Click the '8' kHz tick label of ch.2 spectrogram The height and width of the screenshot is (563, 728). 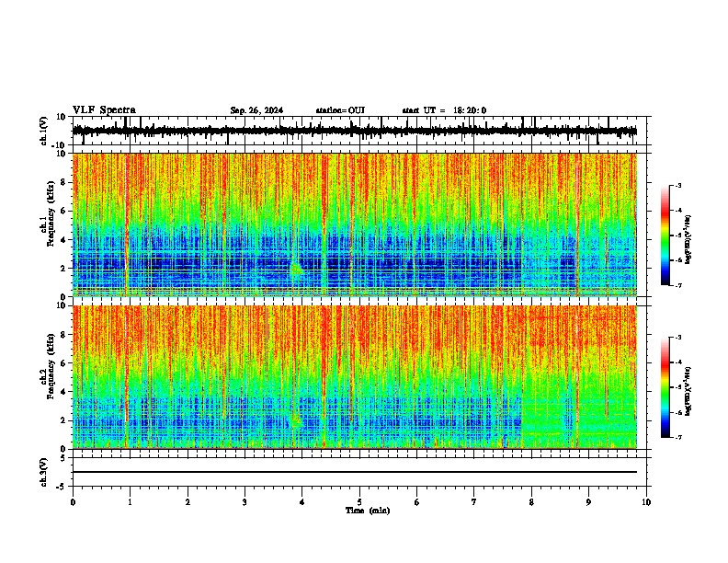pos(64,335)
